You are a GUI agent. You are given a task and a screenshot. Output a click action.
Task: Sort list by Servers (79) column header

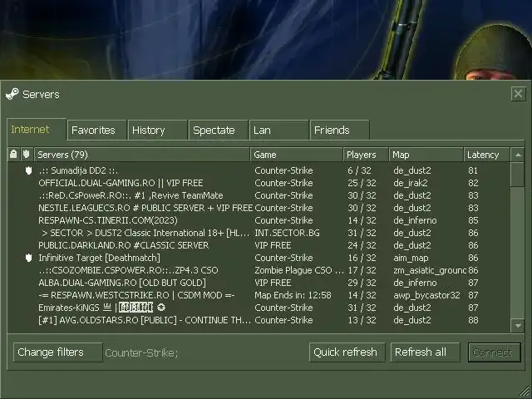(142, 155)
